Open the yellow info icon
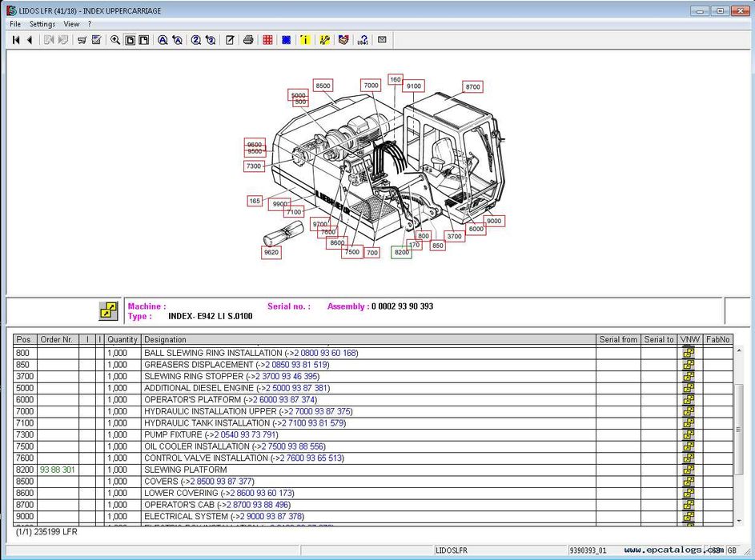 305,40
